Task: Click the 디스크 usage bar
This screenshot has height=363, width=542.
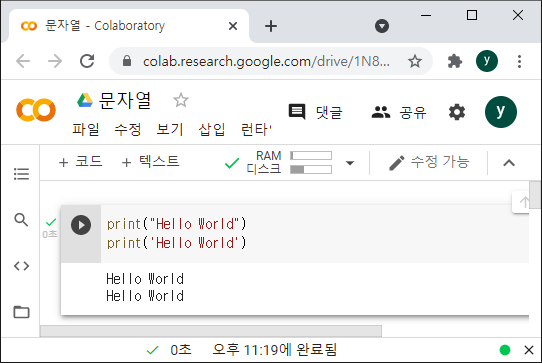Action: 311,169
